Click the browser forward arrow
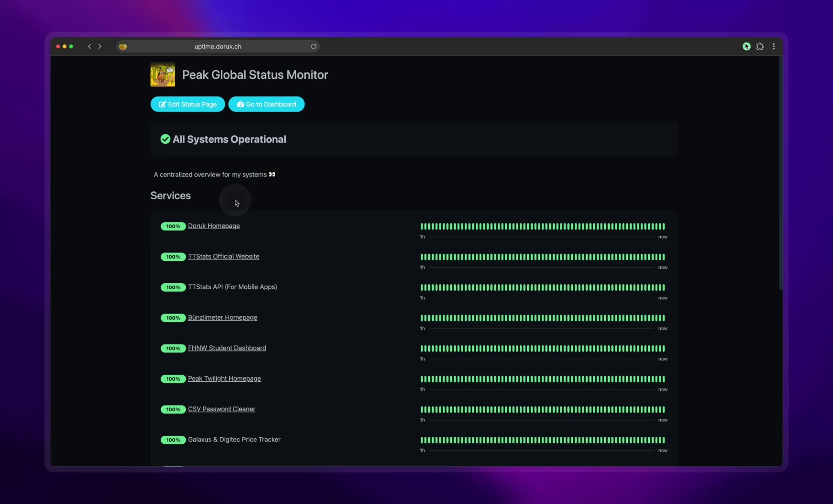Screen dimensions: 833x504 99,46
